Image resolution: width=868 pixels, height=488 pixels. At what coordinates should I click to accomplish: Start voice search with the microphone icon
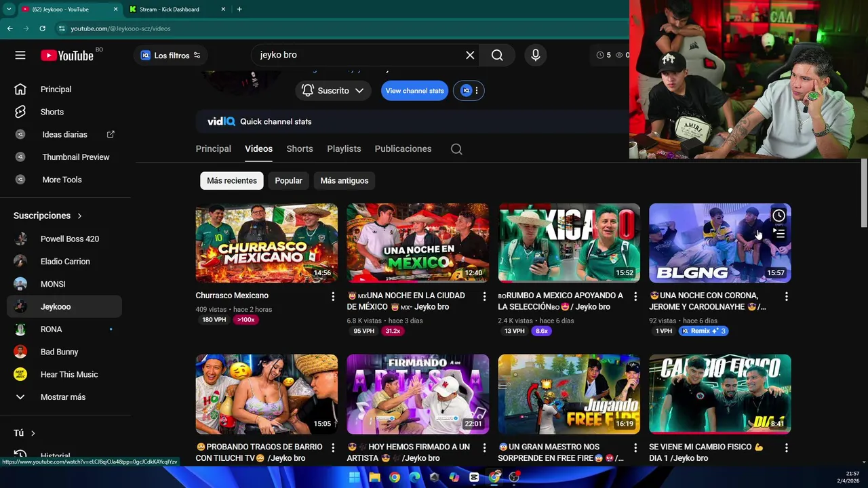tap(536, 55)
